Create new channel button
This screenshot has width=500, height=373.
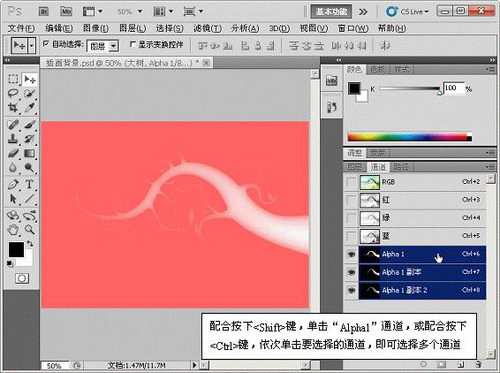(460, 364)
